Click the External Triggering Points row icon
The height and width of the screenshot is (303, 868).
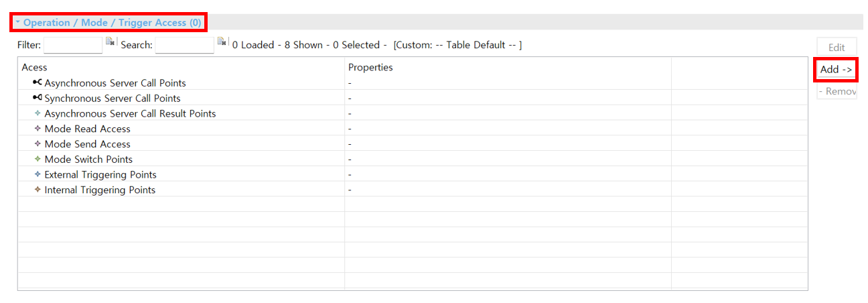[x=38, y=174]
